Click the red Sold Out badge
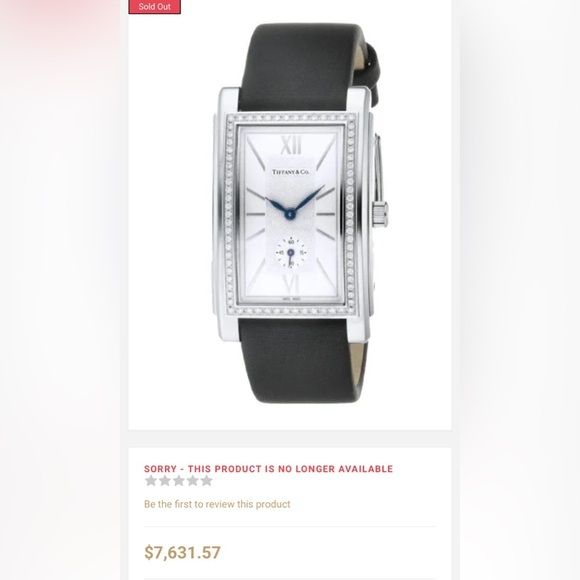The height and width of the screenshot is (580, 580). click(155, 7)
